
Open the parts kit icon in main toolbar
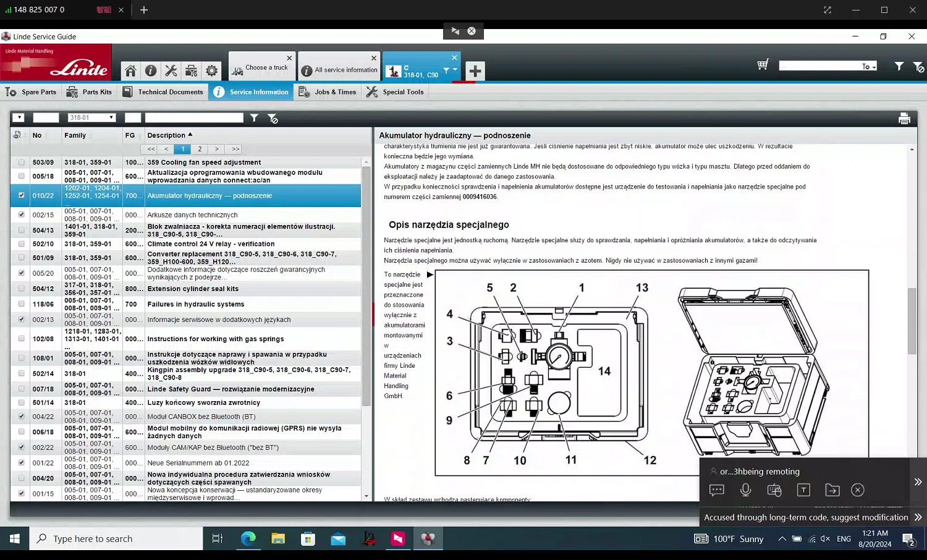[192, 71]
